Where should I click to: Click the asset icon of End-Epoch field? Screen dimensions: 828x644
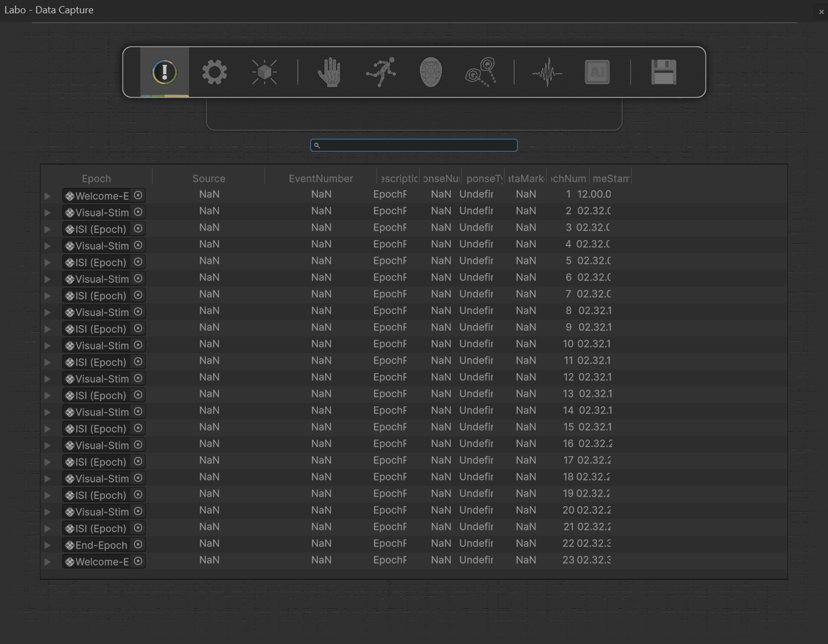tap(70, 545)
